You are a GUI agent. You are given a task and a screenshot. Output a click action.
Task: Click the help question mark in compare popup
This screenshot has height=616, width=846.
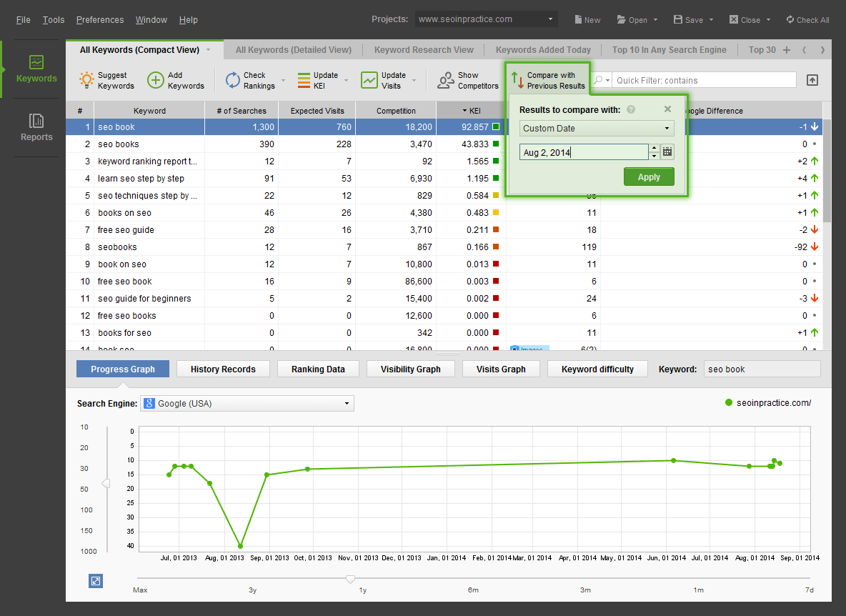pyautogui.click(x=631, y=109)
